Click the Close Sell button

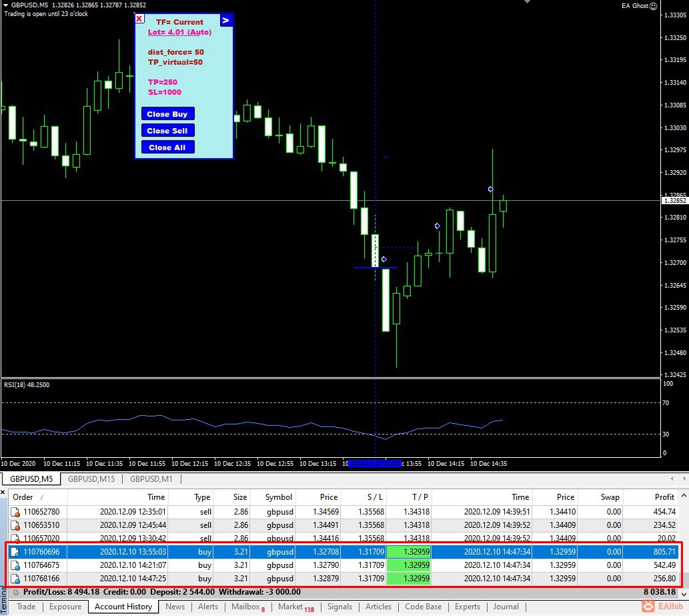(167, 131)
